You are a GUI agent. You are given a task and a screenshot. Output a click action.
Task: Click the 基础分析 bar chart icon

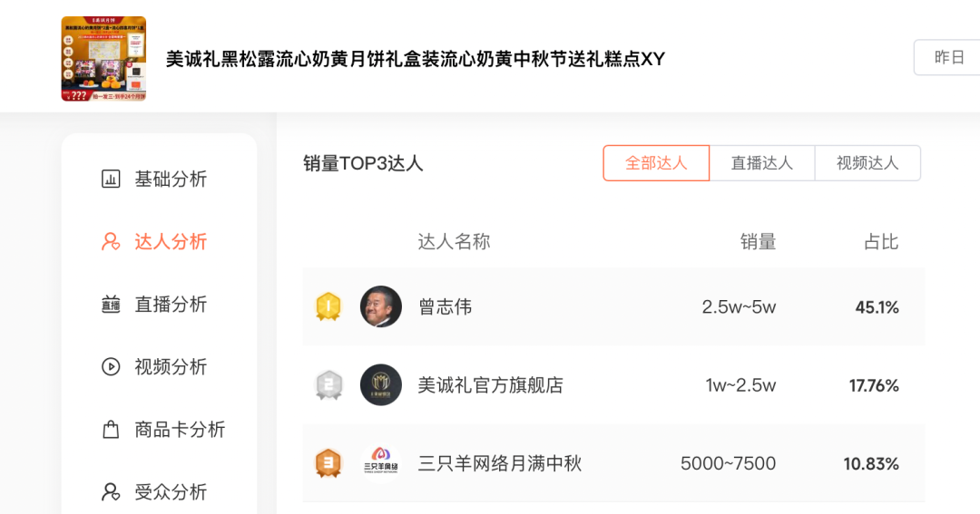point(111,179)
